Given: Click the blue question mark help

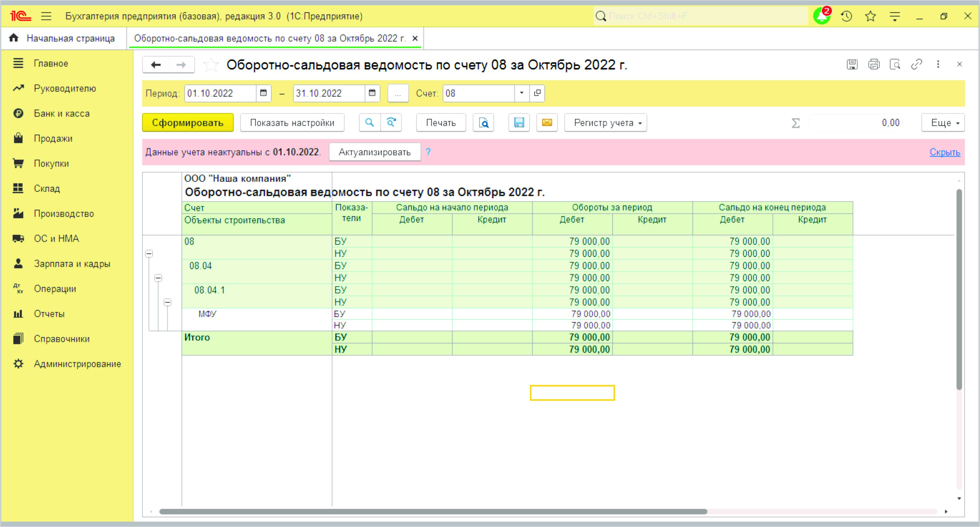Looking at the screenshot, I should point(429,152).
